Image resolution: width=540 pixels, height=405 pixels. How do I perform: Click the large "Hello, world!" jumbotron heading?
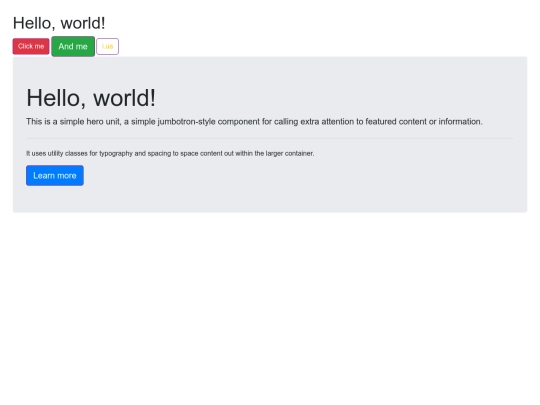(91, 98)
